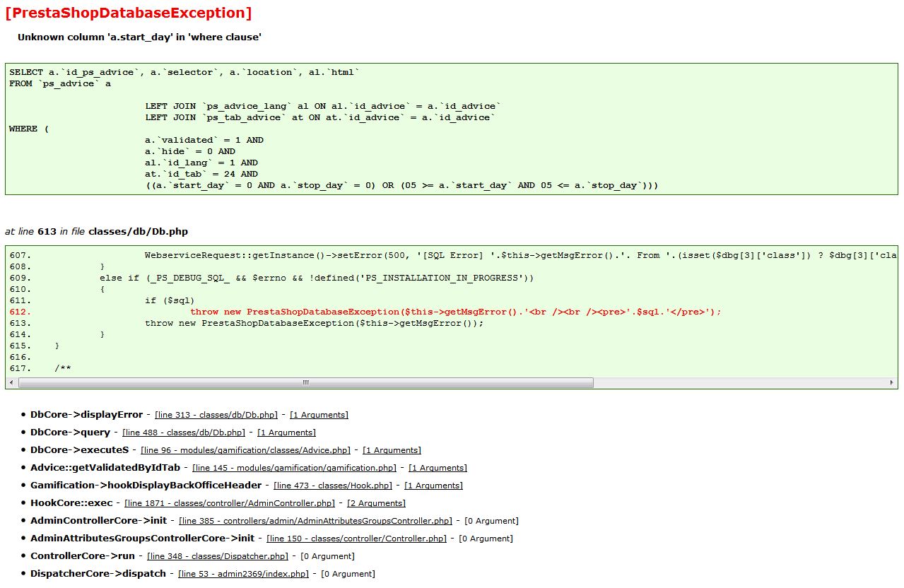The width and height of the screenshot is (904, 588).
Task: Click the "Unknown column 'a.start_day'" error message
Action: (139, 37)
